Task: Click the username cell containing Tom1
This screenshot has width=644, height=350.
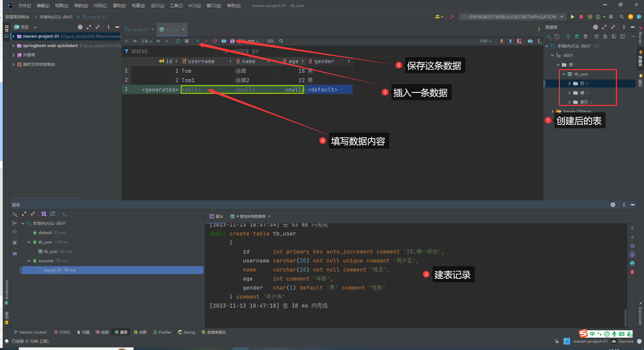Action: [x=207, y=80]
